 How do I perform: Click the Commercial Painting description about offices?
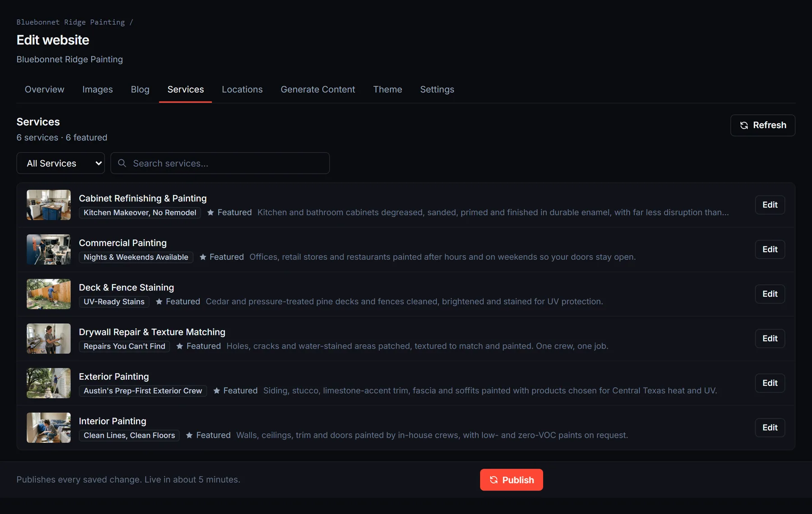tap(443, 257)
